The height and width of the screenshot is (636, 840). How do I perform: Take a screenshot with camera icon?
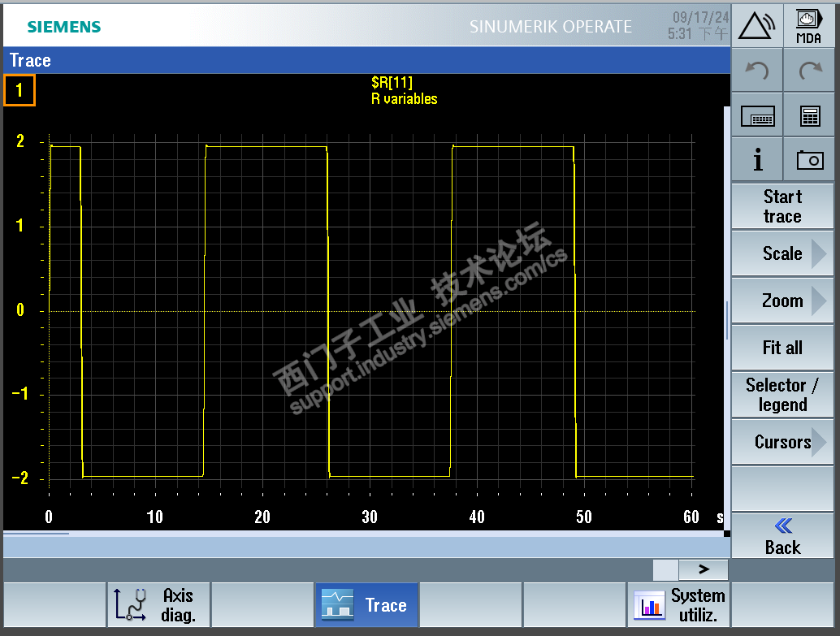[810, 160]
